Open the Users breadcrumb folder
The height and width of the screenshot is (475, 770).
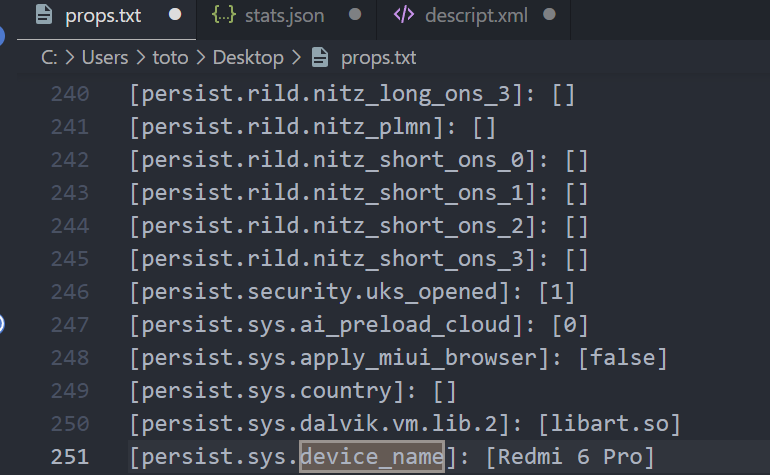pyautogui.click(x=105, y=58)
